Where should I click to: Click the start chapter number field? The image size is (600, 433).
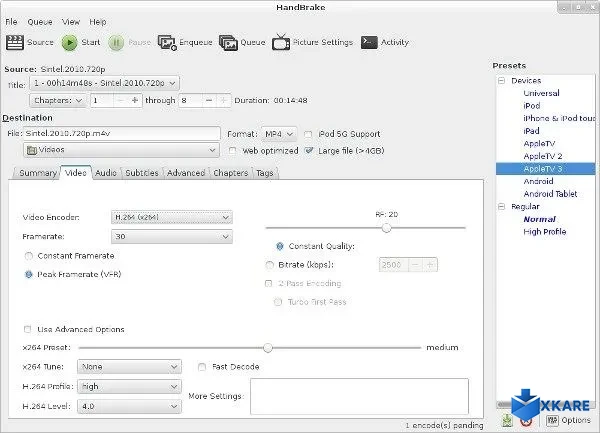102,101
